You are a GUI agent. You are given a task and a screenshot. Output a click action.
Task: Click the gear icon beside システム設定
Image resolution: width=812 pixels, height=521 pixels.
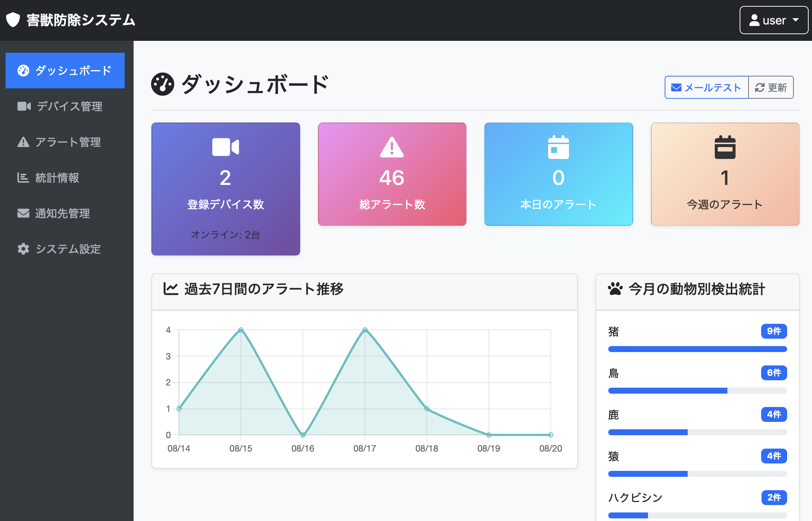[23, 249]
